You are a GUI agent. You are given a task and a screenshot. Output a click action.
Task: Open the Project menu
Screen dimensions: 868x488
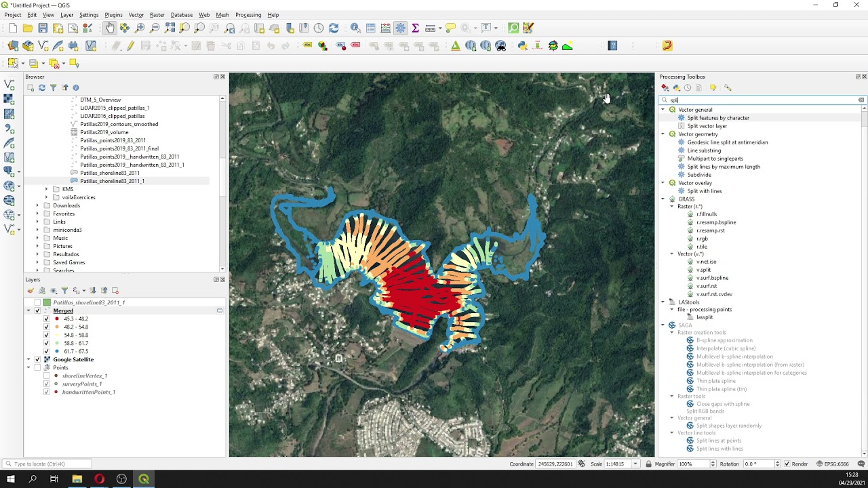(13, 15)
